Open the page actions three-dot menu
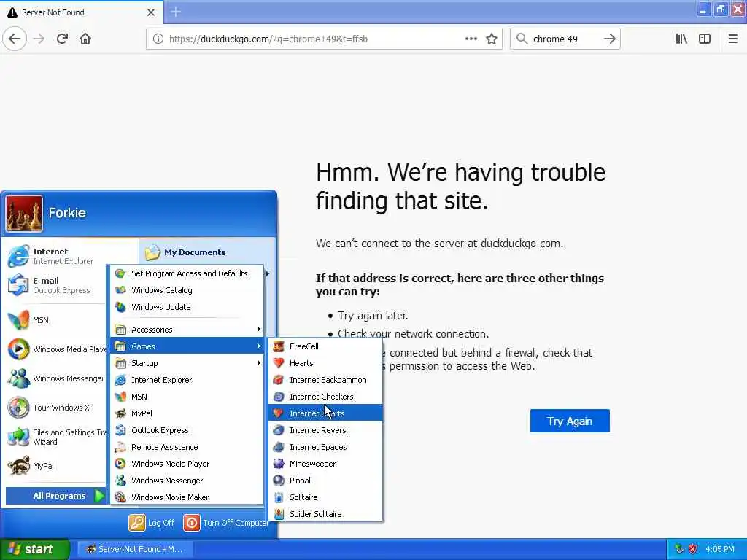The image size is (747, 560). 471,39
